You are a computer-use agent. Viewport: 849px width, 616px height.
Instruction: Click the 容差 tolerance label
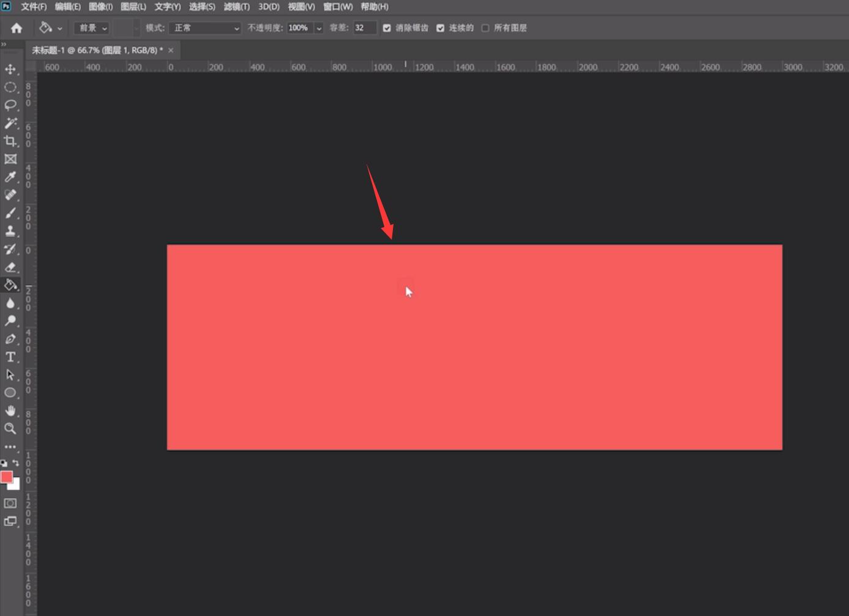click(x=339, y=28)
